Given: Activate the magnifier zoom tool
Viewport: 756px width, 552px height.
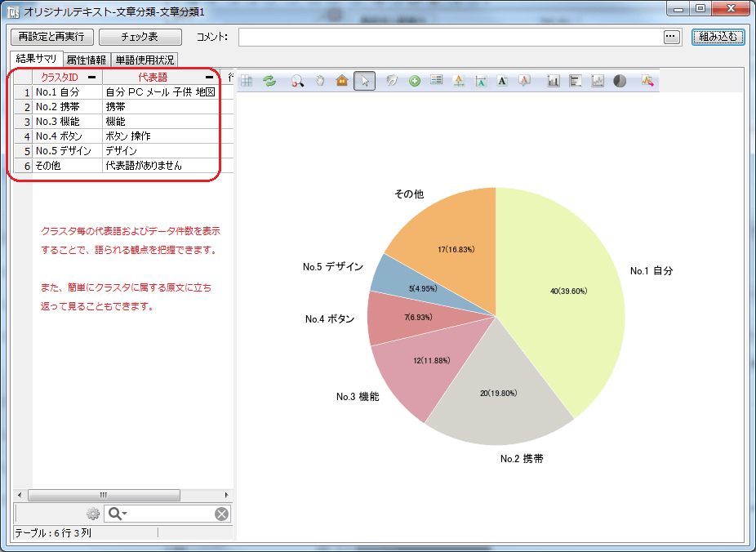Looking at the screenshot, I should pos(296,81).
